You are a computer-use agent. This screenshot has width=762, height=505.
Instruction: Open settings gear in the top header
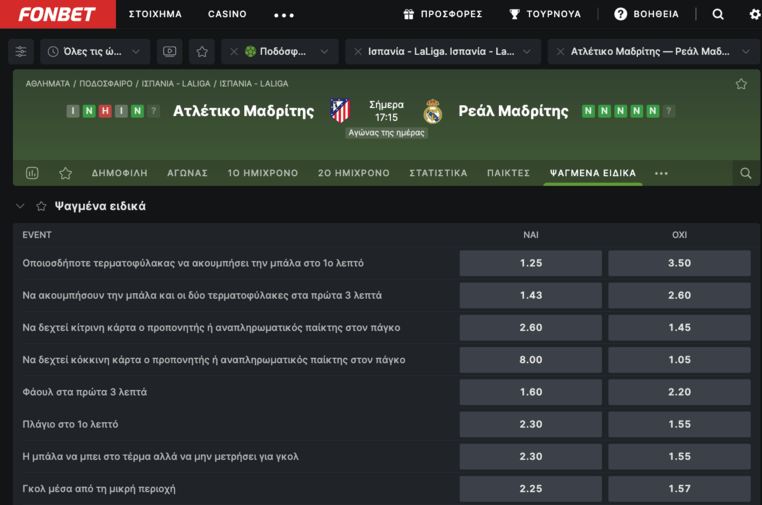pyautogui.click(x=755, y=14)
